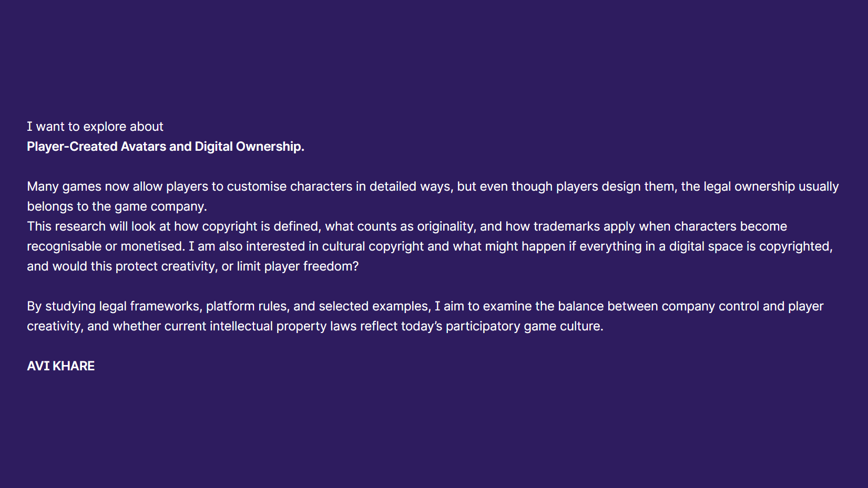Click the sentence starting 'Many games now allow'
The image size is (868, 488).
(x=433, y=186)
